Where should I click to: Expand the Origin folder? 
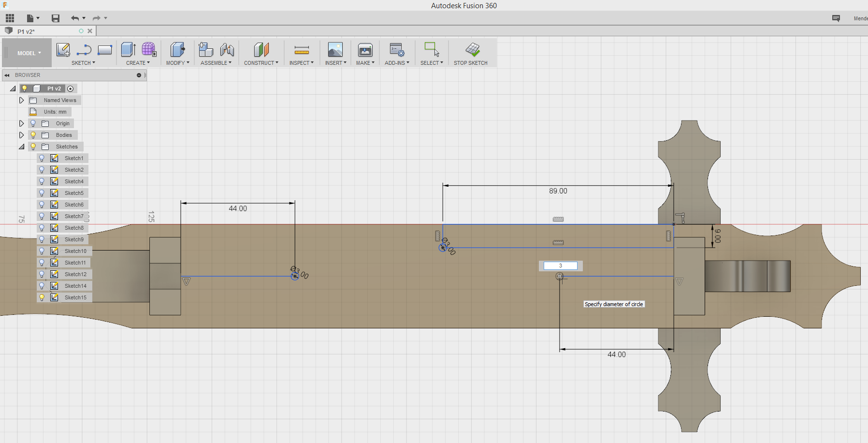point(21,123)
